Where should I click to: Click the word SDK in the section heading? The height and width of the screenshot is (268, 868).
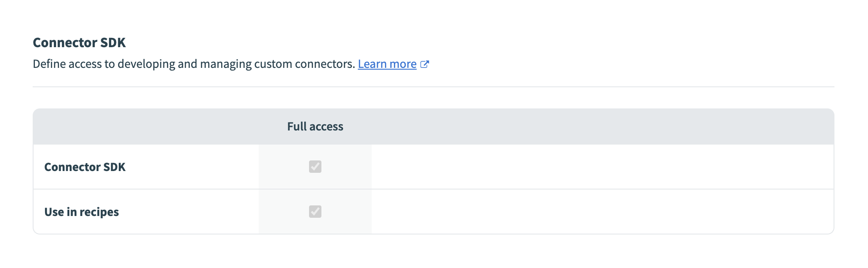click(x=113, y=43)
